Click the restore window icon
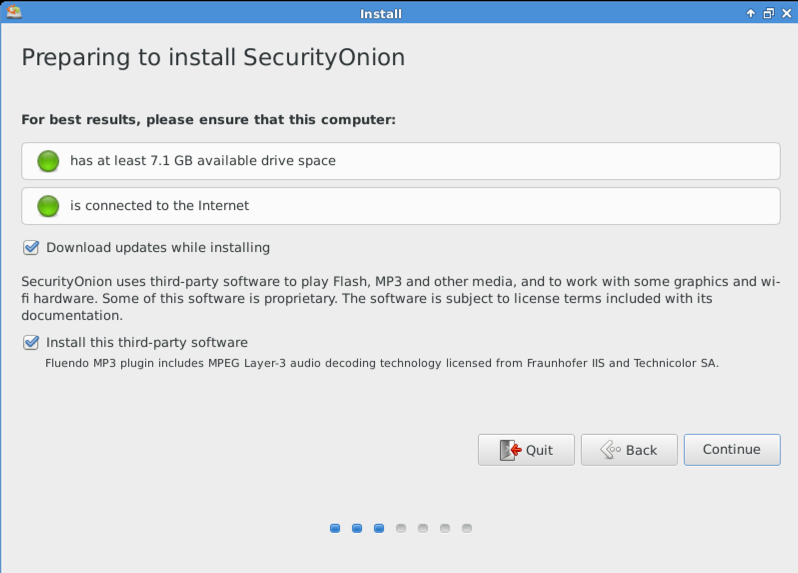The image size is (798, 573). (768, 14)
